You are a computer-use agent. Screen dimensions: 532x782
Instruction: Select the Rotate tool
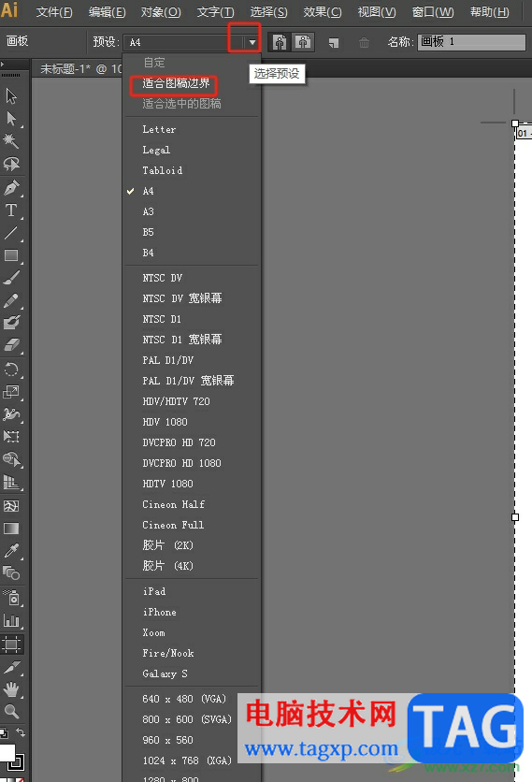click(11, 369)
